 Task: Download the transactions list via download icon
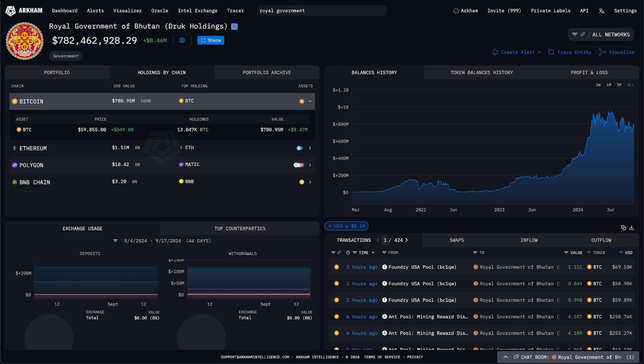pos(632,228)
